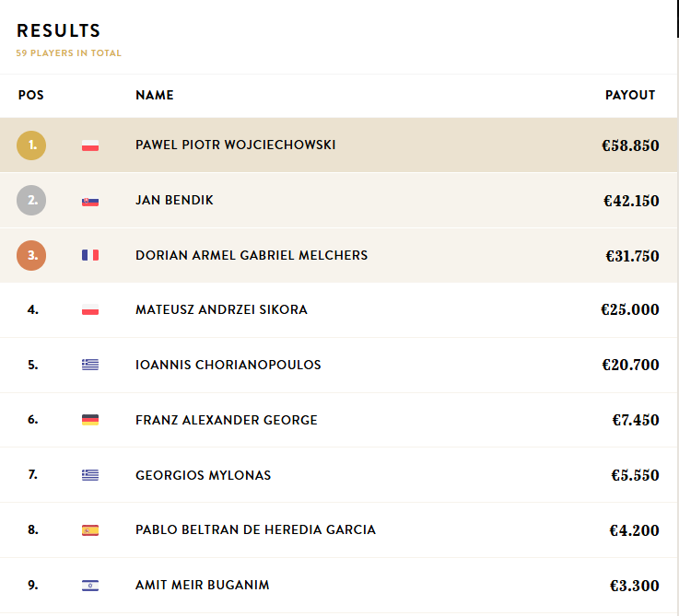
Task: Click the Greek flag beside Ioannis Chorianopoulos
Action: (90, 365)
